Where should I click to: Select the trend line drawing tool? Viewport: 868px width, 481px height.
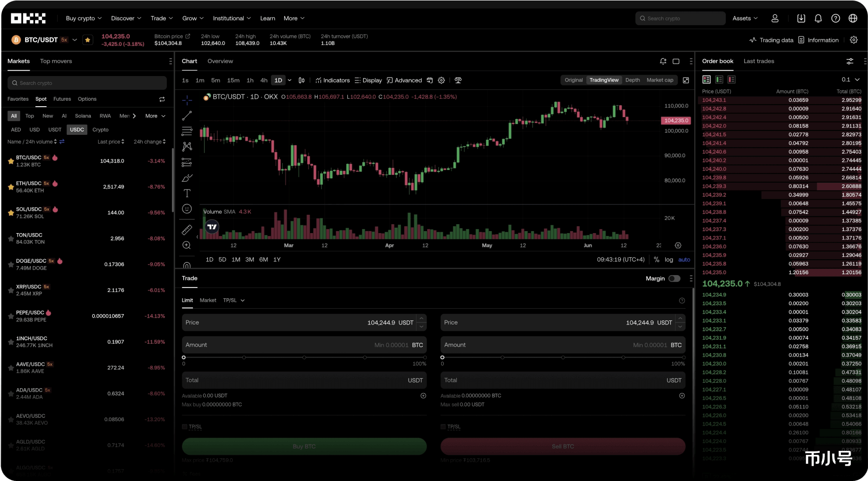click(x=187, y=116)
